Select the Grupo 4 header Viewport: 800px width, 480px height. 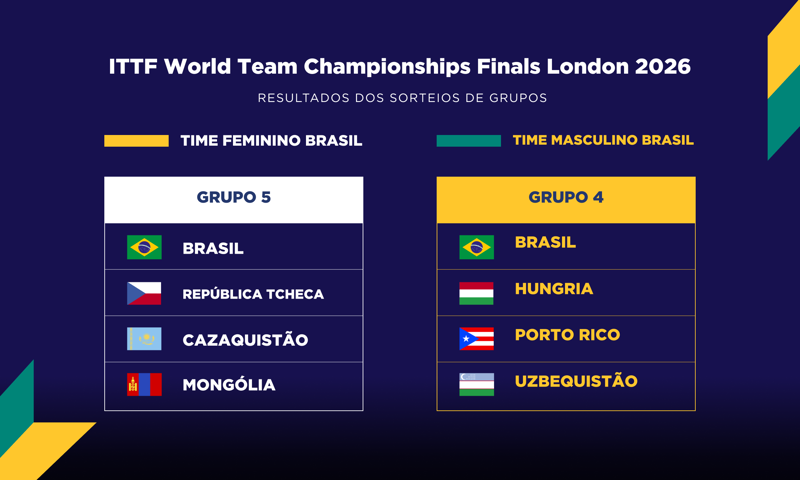(x=566, y=198)
